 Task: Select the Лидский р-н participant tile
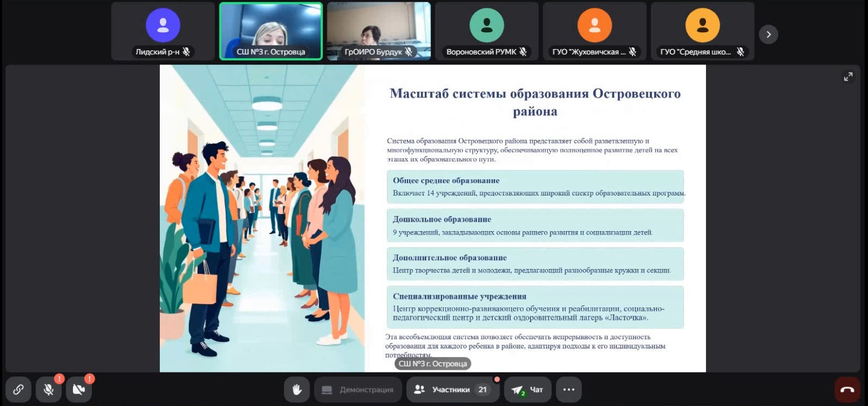(x=163, y=31)
